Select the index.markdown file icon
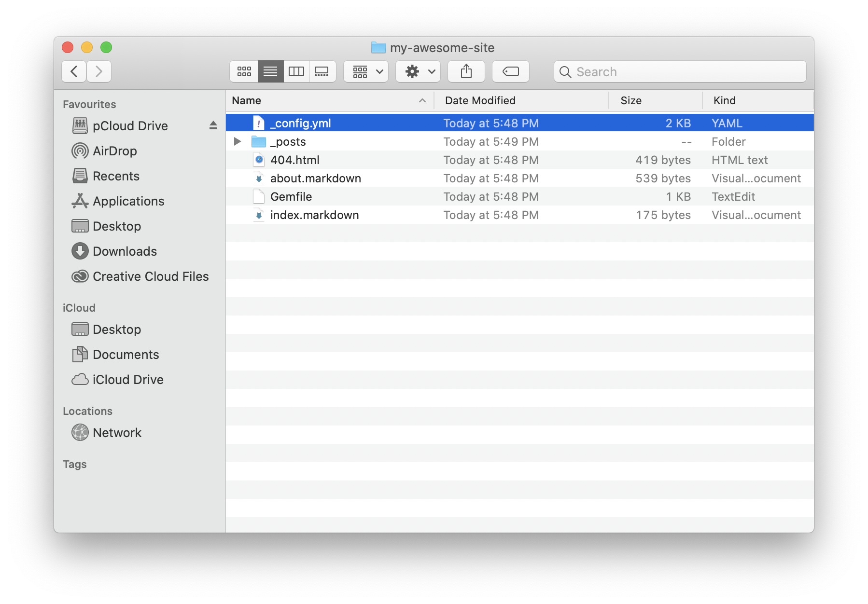This screenshot has height=604, width=868. (259, 215)
